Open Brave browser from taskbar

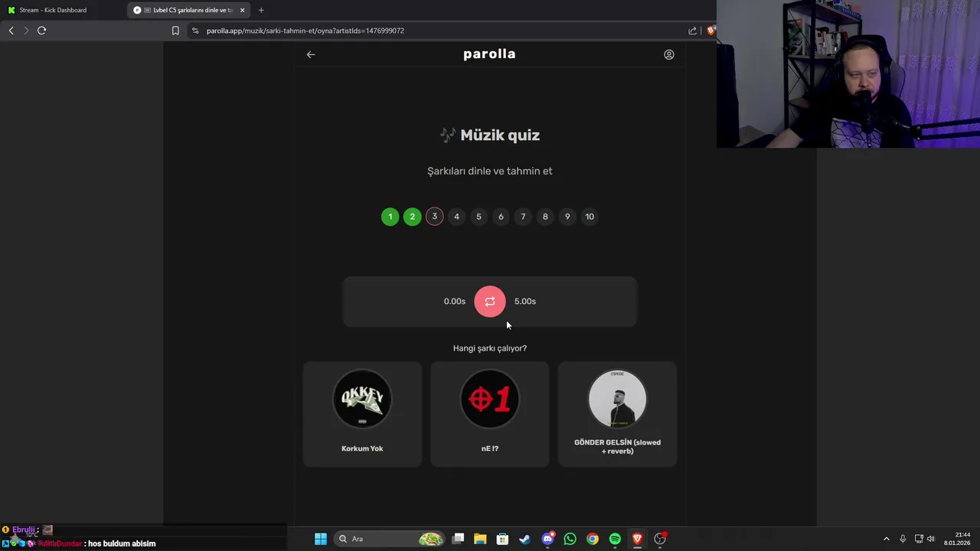(x=637, y=539)
